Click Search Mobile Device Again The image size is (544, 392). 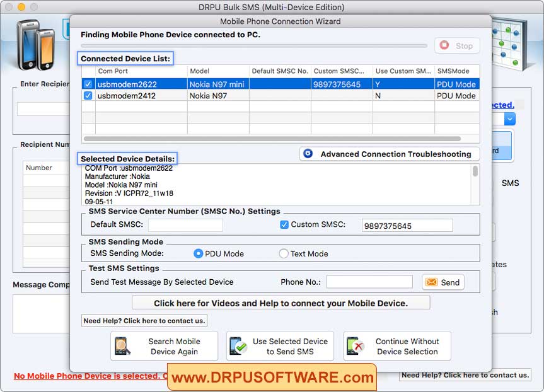[x=164, y=346]
